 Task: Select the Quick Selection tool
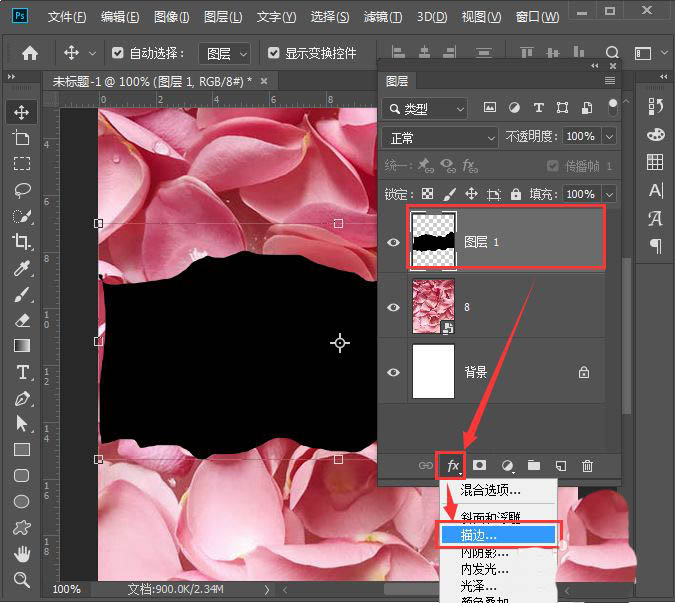click(21, 216)
